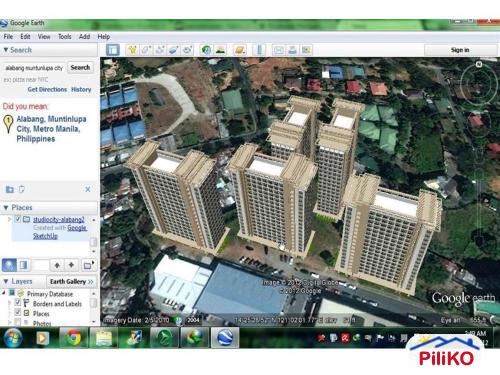Image resolution: width=500 pixels, height=375 pixels.
Task: Collapse the Primary Database tree node
Action: (4, 293)
